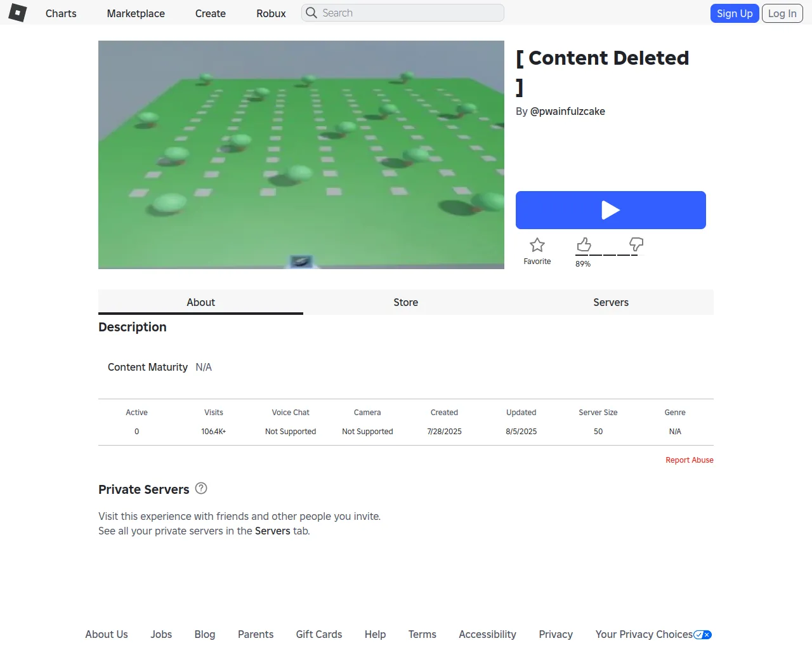Image resolution: width=812 pixels, height=650 pixels.
Task: Click the Log In button
Action: click(782, 13)
